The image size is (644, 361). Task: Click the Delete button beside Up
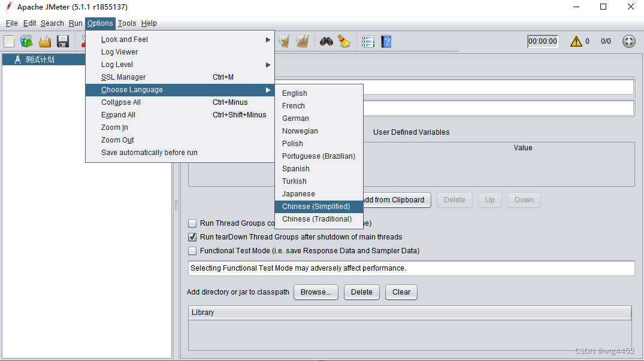click(455, 200)
